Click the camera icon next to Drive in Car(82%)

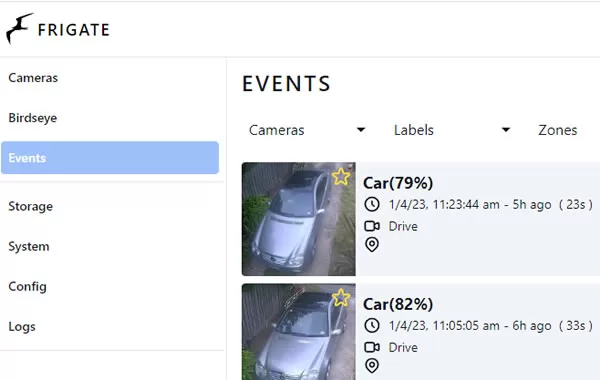372,347
